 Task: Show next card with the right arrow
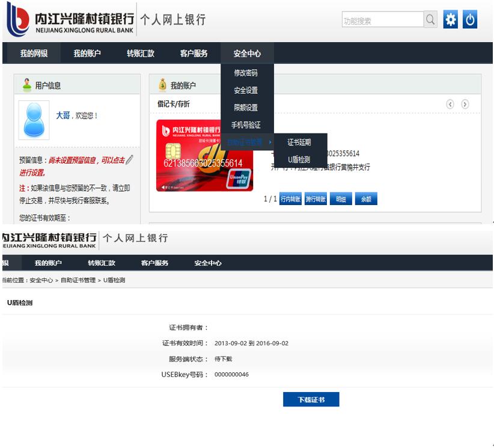pos(465,104)
